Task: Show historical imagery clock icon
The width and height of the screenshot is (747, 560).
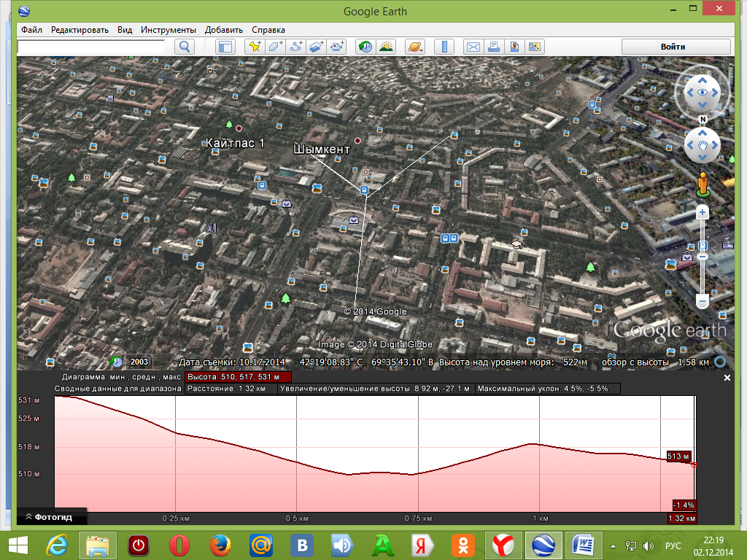Action: pyautogui.click(x=365, y=47)
